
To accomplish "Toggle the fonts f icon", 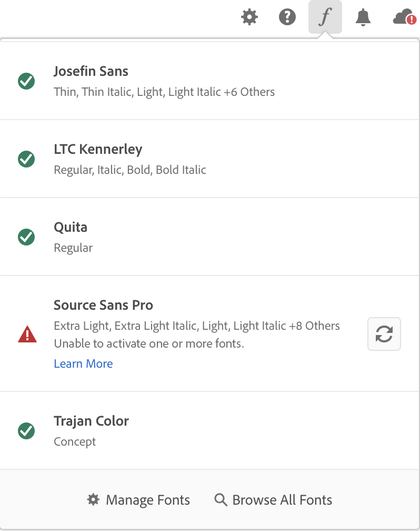I will click(x=325, y=17).
